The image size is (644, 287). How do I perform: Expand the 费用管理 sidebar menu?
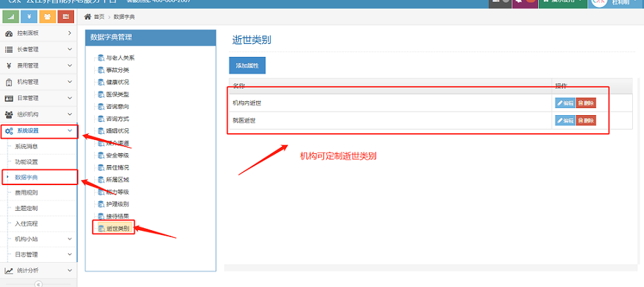pos(38,66)
